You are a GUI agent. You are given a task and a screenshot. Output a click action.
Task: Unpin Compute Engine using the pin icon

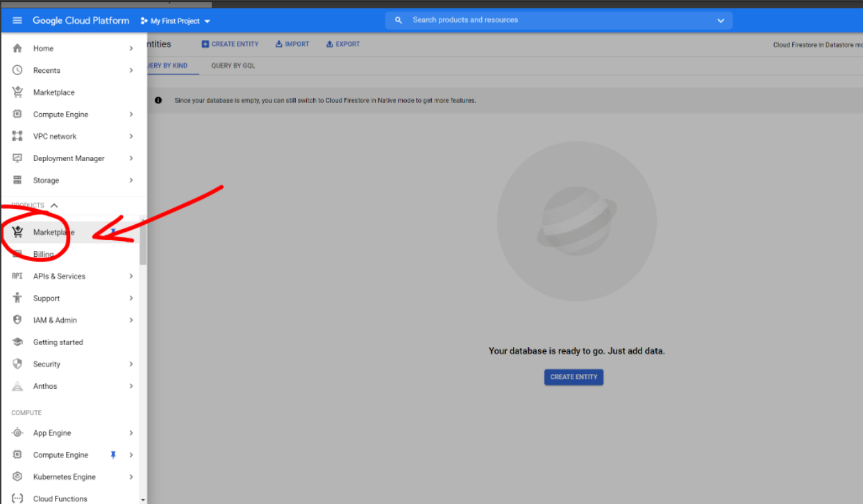point(113,455)
